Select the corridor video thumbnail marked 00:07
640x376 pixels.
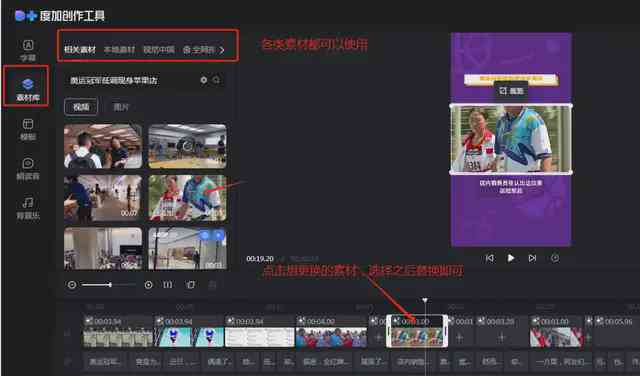[x=103, y=198]
